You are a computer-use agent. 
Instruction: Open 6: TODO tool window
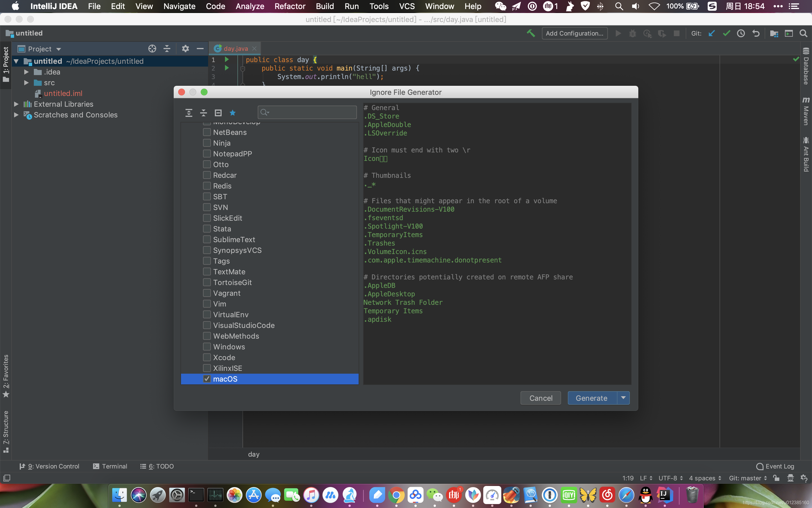(x=157, y=466)
